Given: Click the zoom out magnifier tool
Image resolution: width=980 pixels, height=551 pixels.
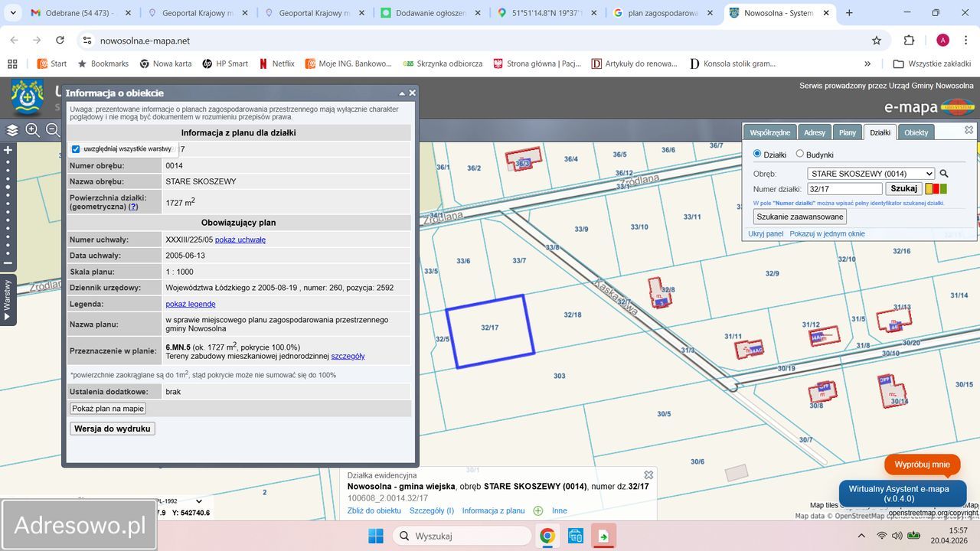Looking at the screenshot, I should click(x=53, y=130).
